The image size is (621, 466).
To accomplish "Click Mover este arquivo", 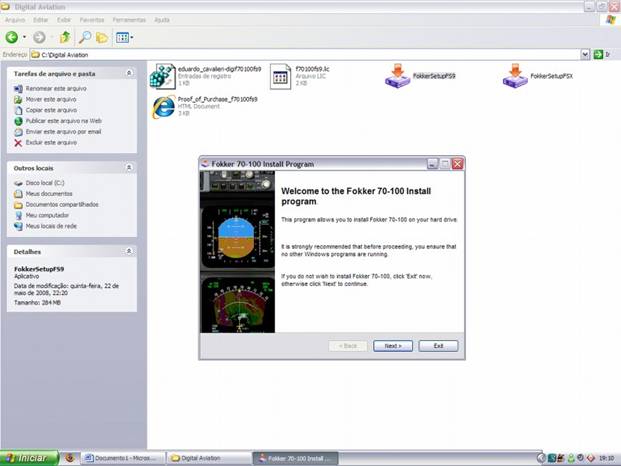I will click(x=51, y=99).
